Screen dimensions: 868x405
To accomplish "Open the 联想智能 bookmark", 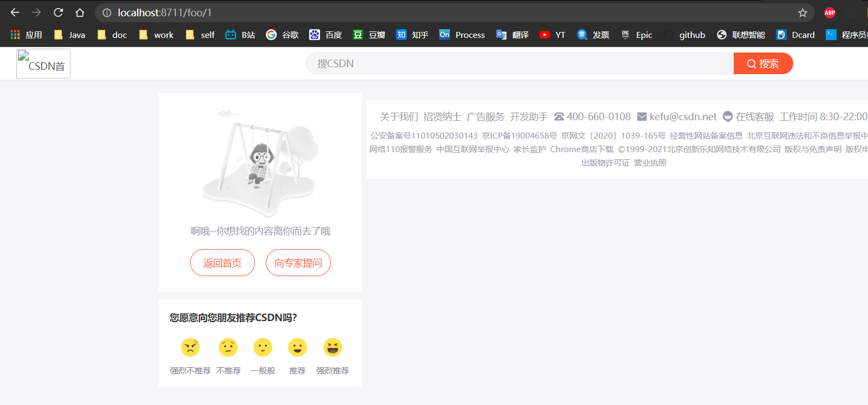I will click(x=741, y=35).
